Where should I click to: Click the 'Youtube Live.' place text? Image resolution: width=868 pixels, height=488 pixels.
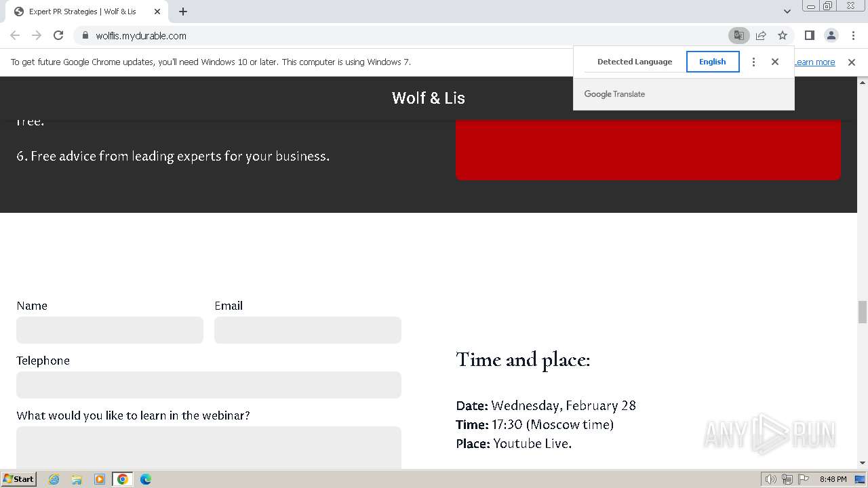[x=532, y=443]
